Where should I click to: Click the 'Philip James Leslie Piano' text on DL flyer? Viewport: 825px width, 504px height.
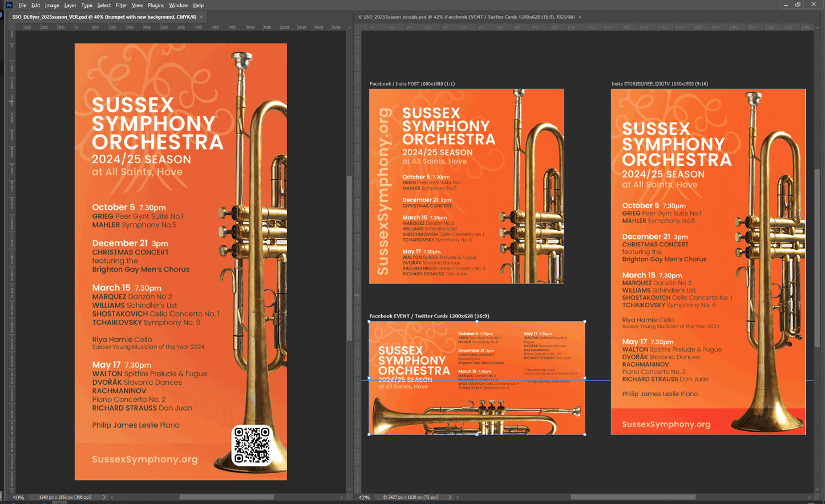tap(136, 425)
